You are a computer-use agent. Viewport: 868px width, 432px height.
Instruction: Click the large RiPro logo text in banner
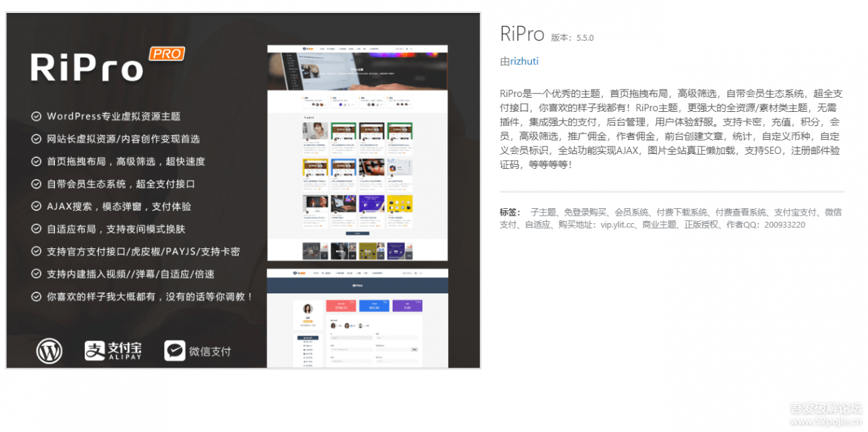pos(87,68)
